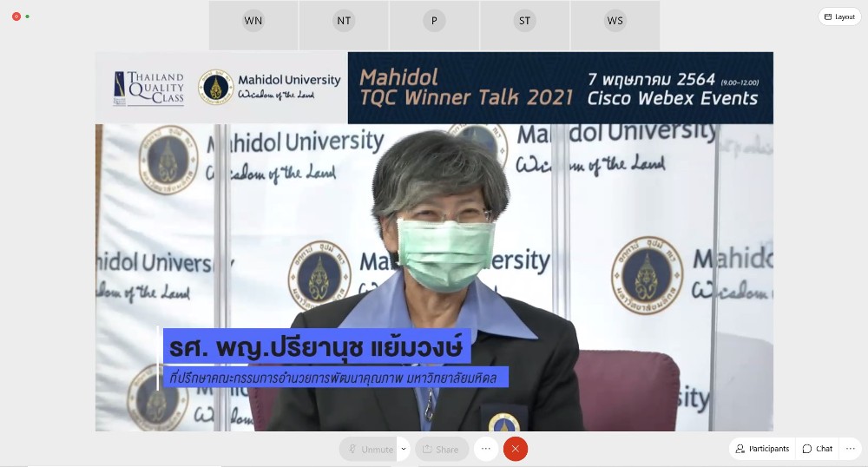Leave the meeting with the red X button
868x467 pixels.
516,449
